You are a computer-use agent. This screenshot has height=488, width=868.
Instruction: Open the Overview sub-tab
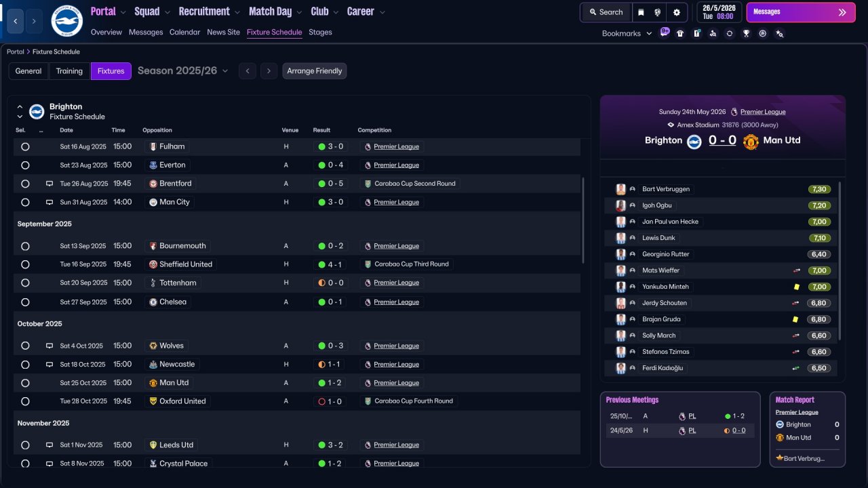click(x=106, y=32)
